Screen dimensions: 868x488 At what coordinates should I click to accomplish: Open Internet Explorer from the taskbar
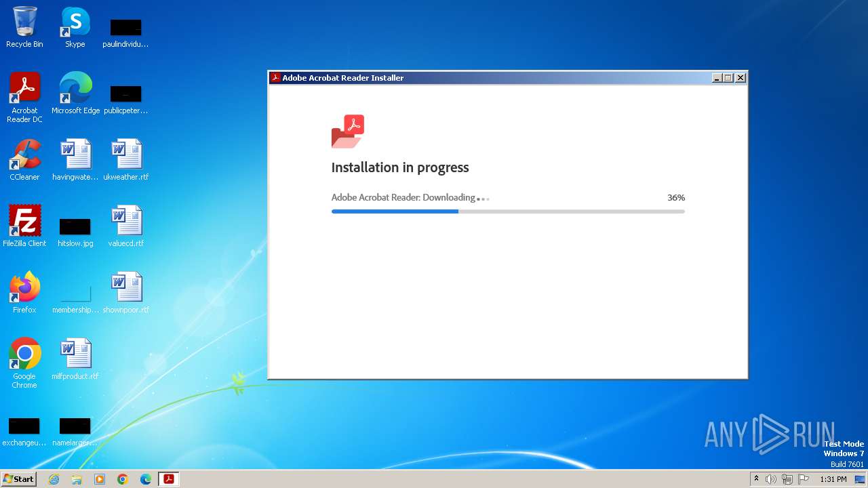click(x=54, y=479)
